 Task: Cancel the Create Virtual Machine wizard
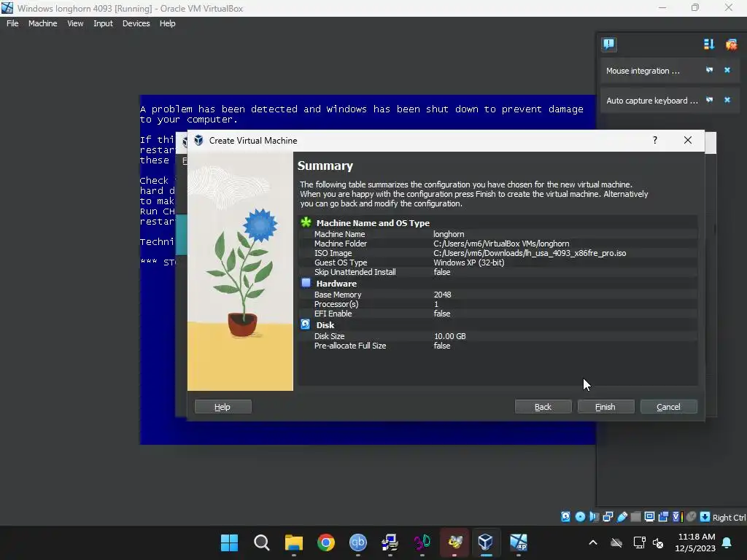668,407
